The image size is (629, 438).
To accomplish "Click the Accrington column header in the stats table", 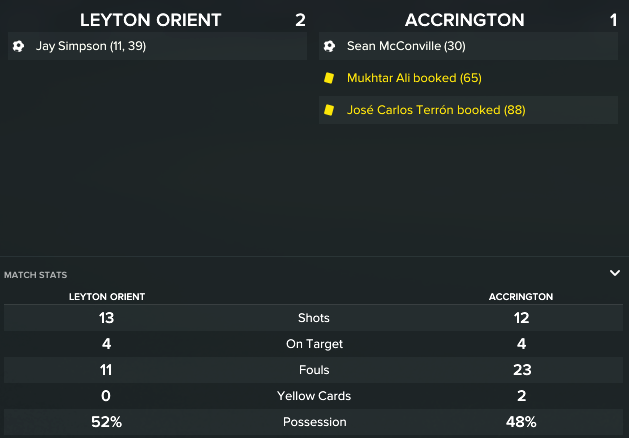I will pos(520,297).
